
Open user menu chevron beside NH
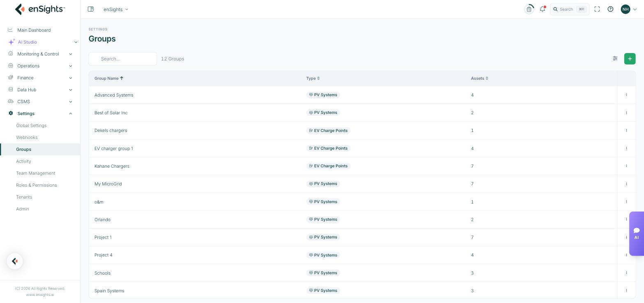(x=635, y=9)
